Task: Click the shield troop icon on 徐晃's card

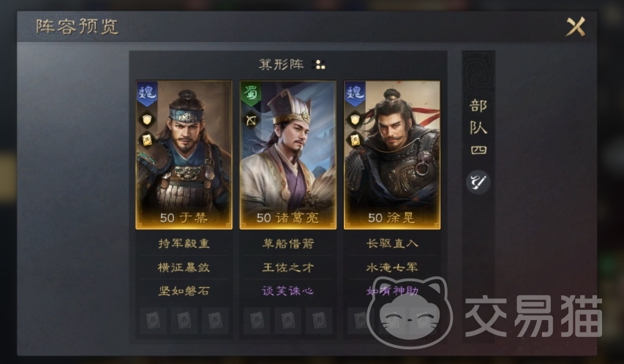Action: coord(355,119)
